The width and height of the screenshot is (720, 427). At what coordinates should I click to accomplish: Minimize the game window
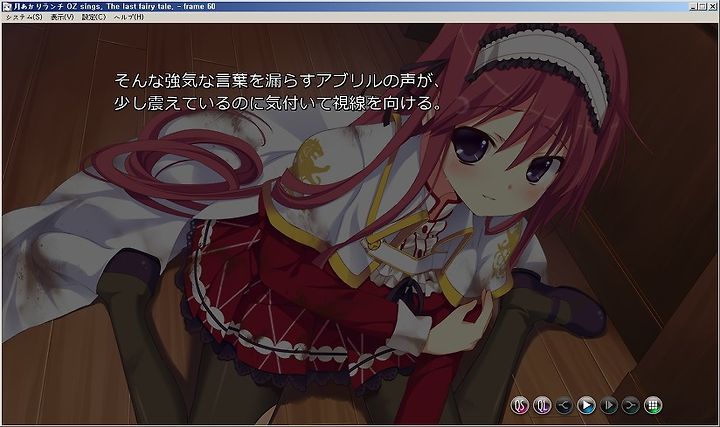(693, 6)
